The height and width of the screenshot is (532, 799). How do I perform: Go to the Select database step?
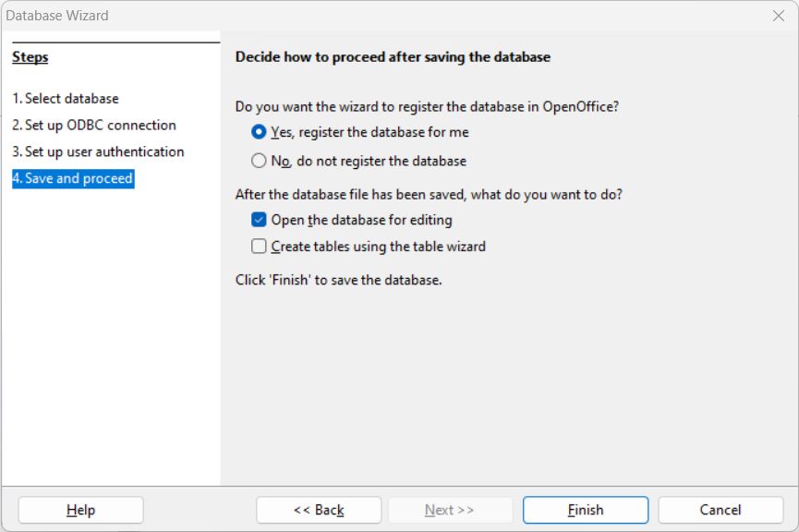pos(66,99)
